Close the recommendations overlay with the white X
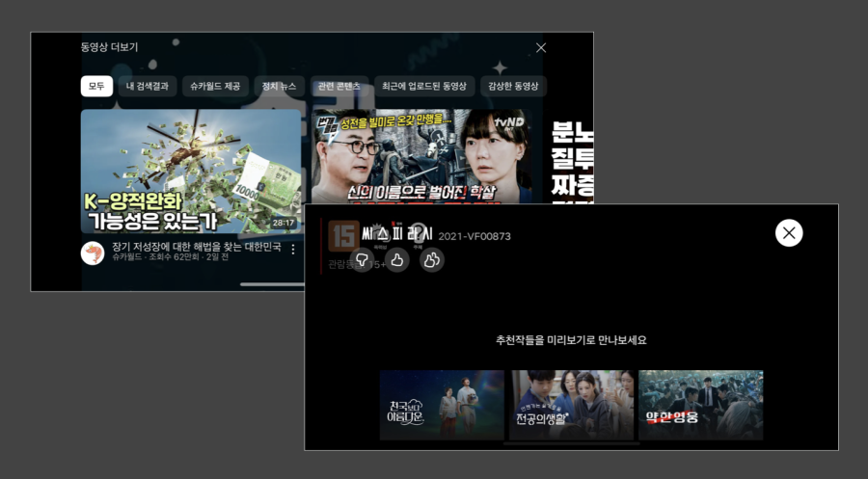The height and width of the screenshot is (479, 868). [x=789, y=232]
